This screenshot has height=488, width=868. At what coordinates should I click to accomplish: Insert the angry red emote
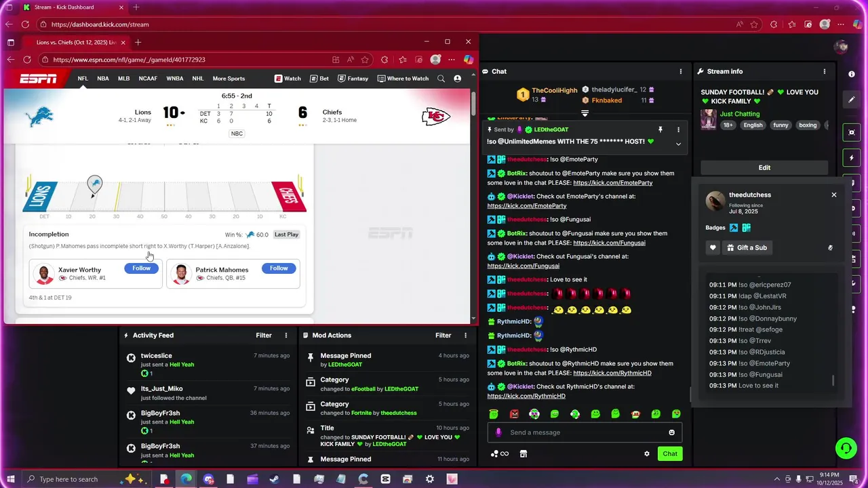(514, 414)
